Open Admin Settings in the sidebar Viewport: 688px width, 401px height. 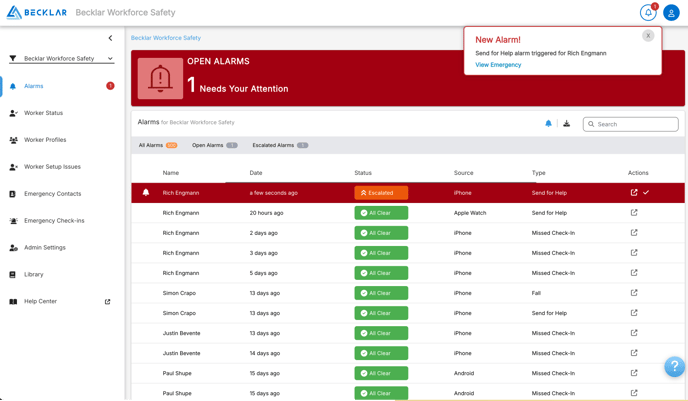[44, 247]
